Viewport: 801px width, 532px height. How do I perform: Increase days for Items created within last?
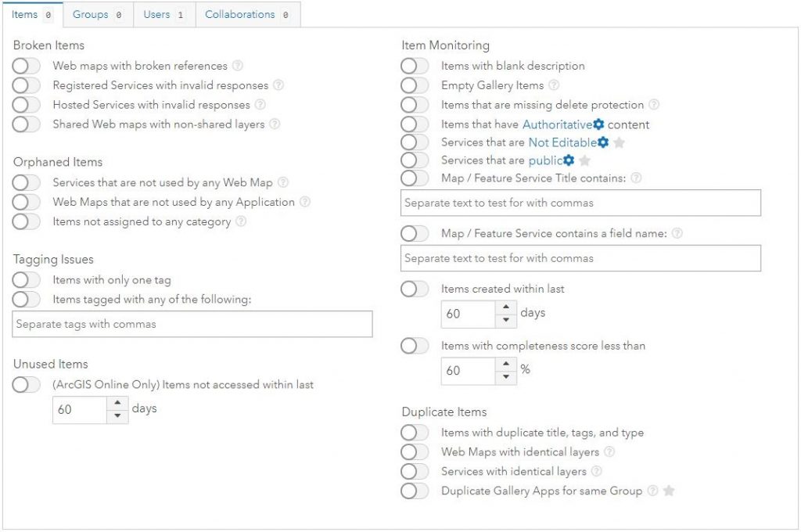pos(506,307)
